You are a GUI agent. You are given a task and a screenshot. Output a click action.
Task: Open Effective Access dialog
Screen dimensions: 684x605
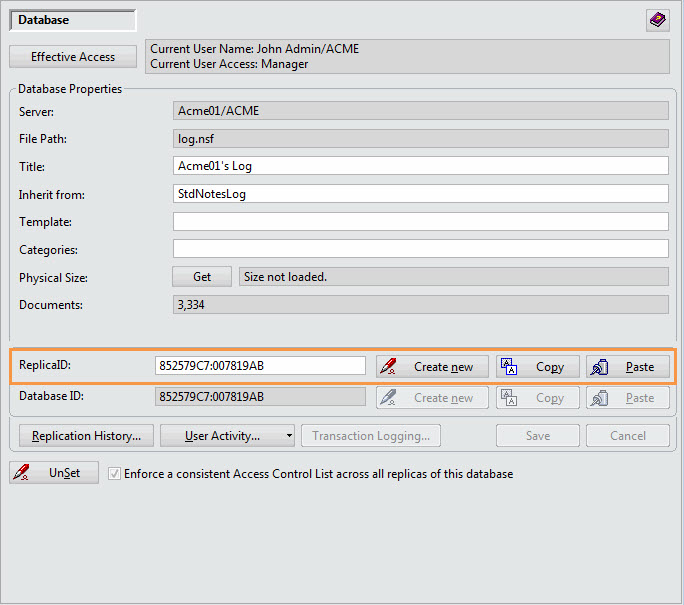(x=73, y=57)
